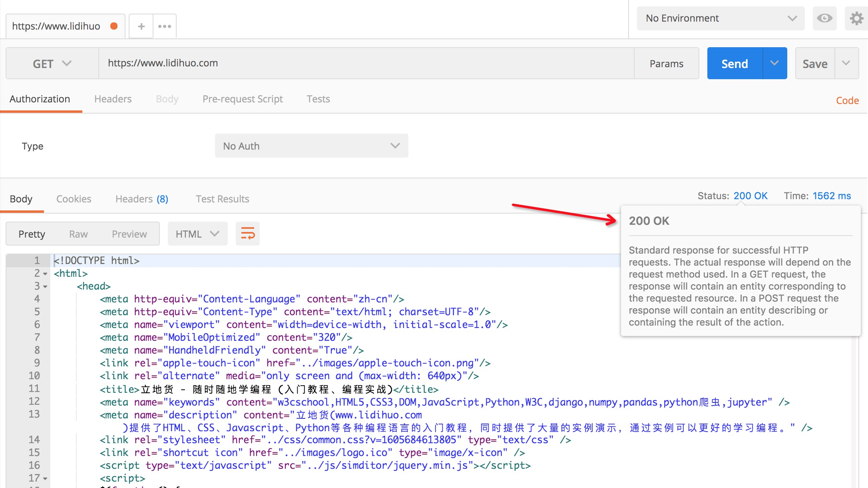Image resolution: width=868 pixels, height=488 pixels.
Task: Click the meta keywords line
Action: point(445,402)
